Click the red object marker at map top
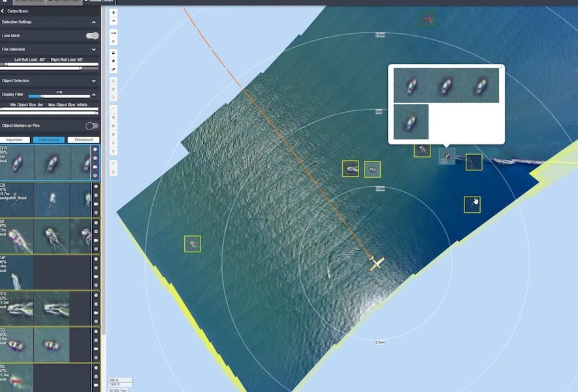 (x=428, y=19)
